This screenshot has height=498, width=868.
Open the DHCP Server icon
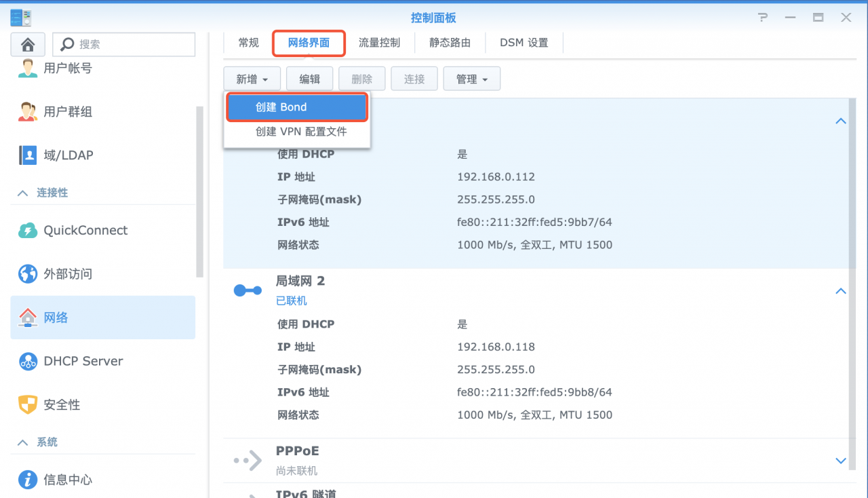[x=28, y=361]
